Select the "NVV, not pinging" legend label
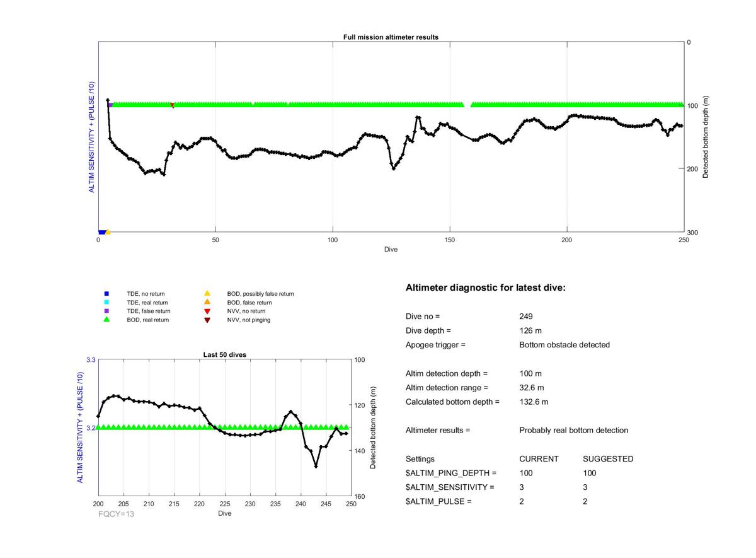756x558 pixels. tap(249, 320)
